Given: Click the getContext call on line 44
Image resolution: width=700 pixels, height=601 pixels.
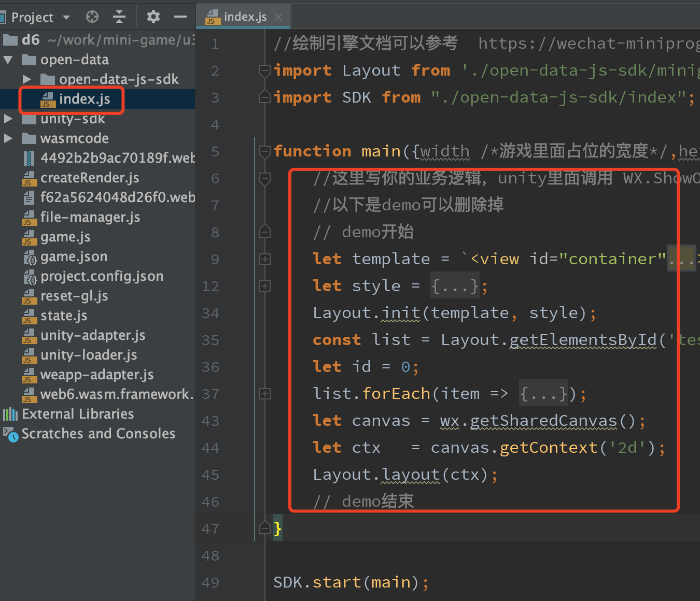Looking at the screenshot, I should pyautogui.click(x=549, y=448).
